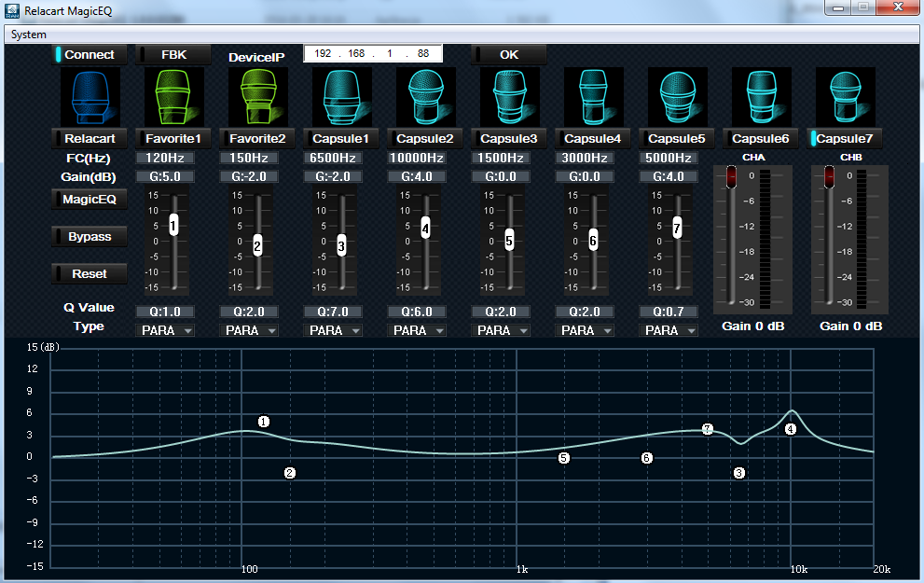The image size is (924, 583).
Task: Click the band 4 gain slider handle
Action: tap(425, 228)
